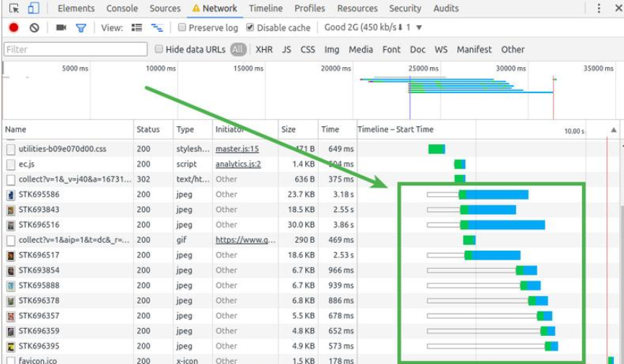Switch to the Timeline tab
The width and height of the screenshot is (624, 364).
tap(265, 9)
